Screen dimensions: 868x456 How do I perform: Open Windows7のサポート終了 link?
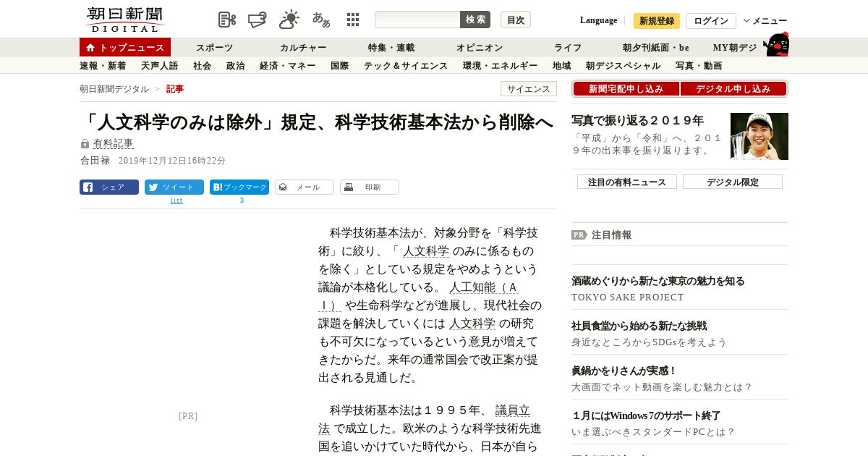pyautogui.click(x=647, y=415)
